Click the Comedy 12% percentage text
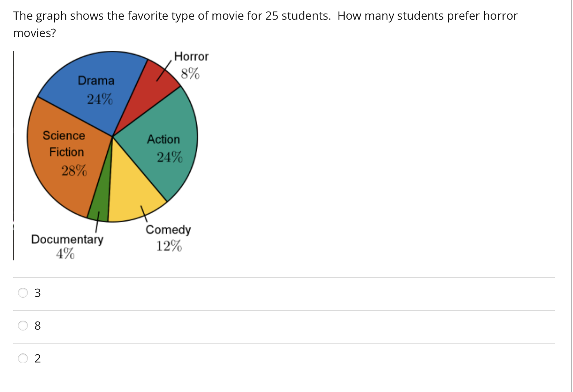Image resolution: width=573 pixels, height=392 pixels. [x=168, y=246]
